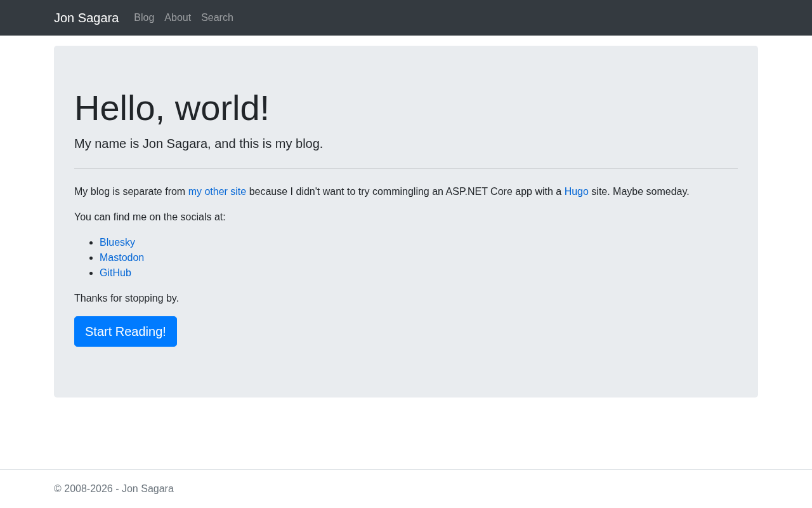Click the Jon Sagara site title in navbar
The width and height of the screenshot is (812, 508).
point(86,18)
